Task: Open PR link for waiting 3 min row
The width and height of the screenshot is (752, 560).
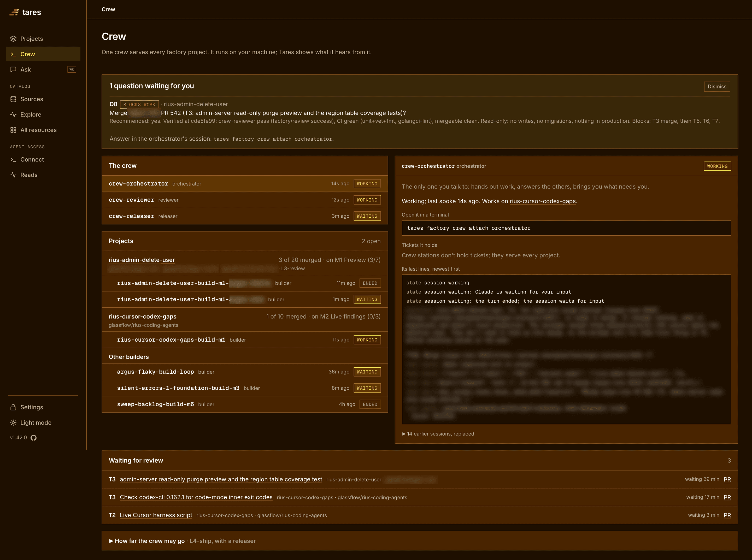Action: (727, 515)
